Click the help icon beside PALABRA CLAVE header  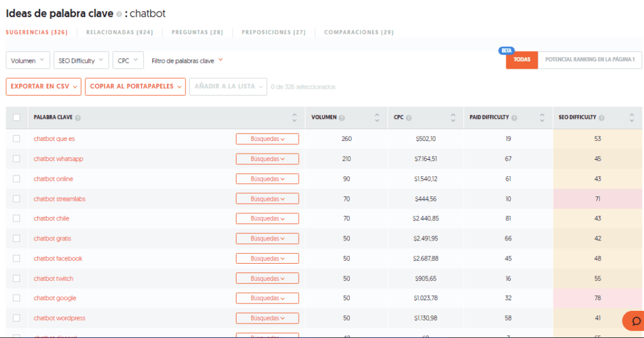click(78, 118)
